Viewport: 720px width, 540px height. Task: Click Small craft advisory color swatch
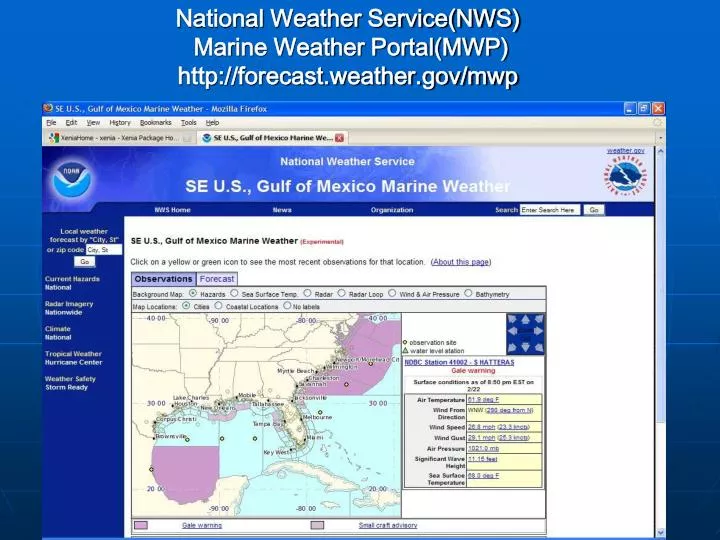tap(317, 525)
